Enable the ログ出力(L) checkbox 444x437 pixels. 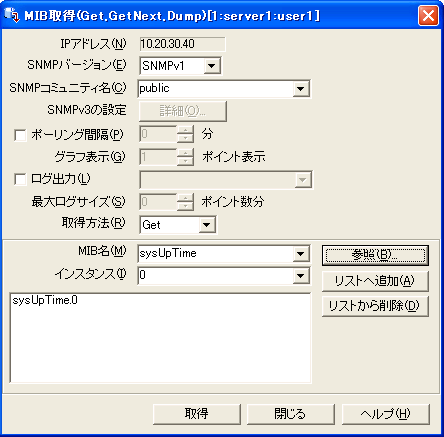(20, 179)
